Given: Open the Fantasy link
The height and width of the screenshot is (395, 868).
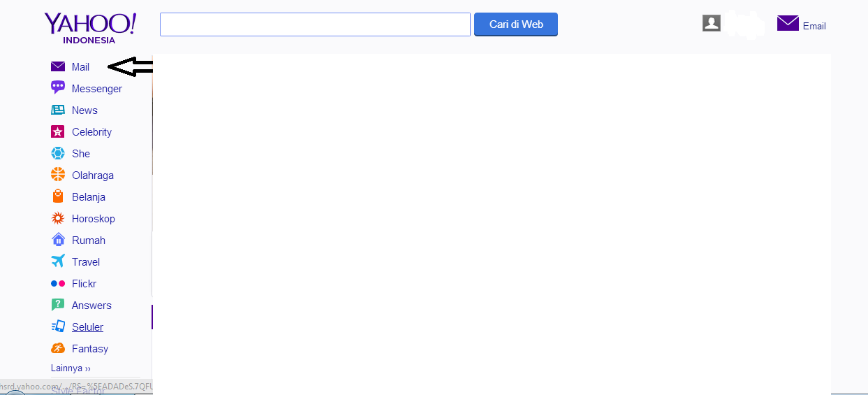Looking at the screenshot, I should 90,349.
